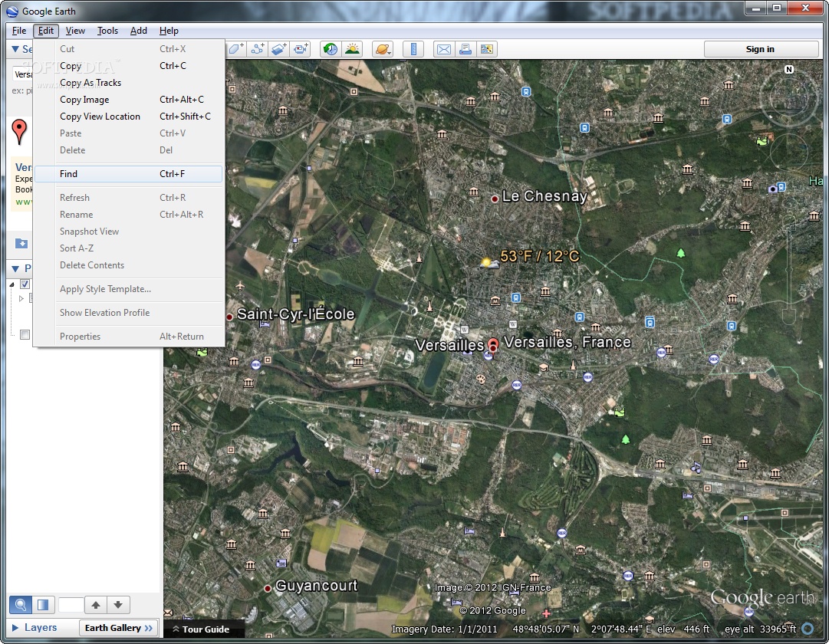
Task: Click the Guyancourt place marker dot
Action: [268, 588]
